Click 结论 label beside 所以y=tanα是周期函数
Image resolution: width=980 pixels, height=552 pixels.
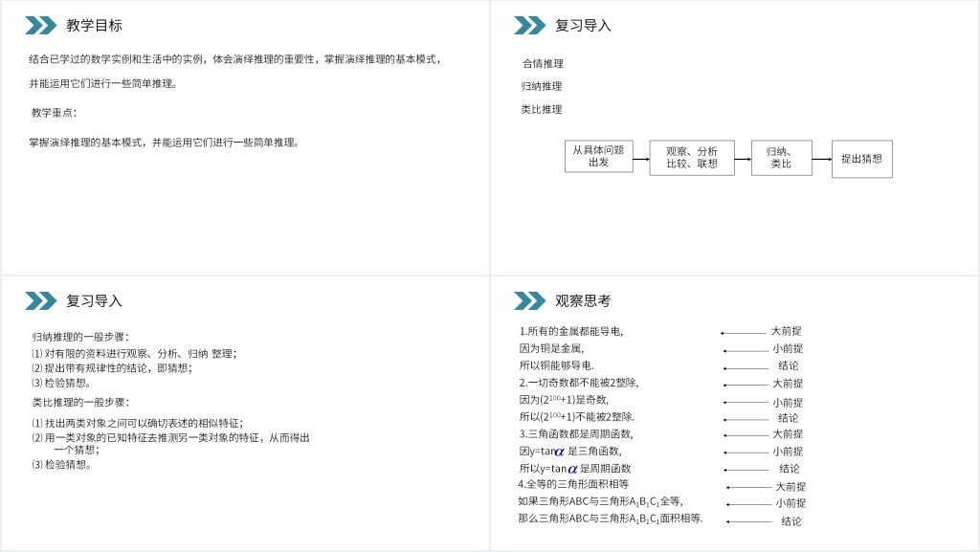coord(790,469)
